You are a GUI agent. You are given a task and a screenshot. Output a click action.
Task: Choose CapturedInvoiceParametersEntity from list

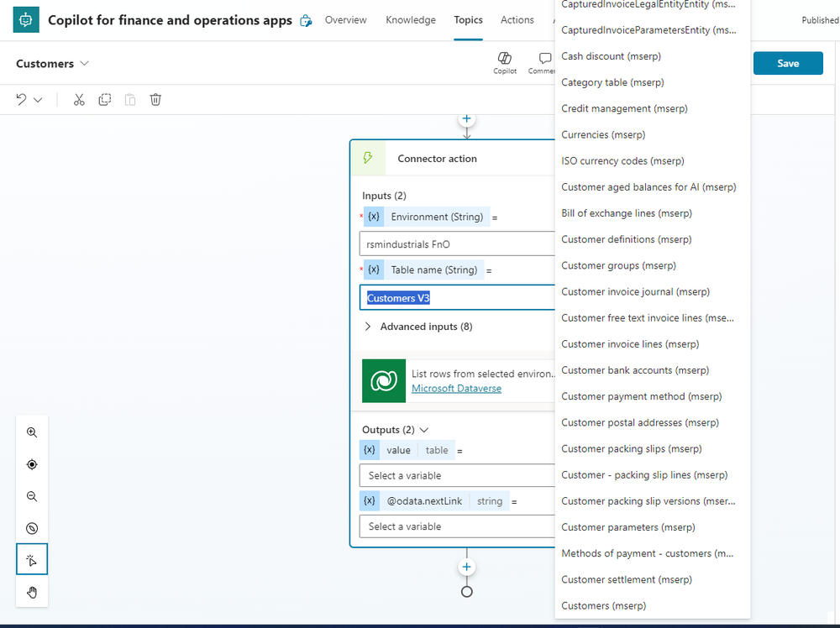[x=653, y=30]
